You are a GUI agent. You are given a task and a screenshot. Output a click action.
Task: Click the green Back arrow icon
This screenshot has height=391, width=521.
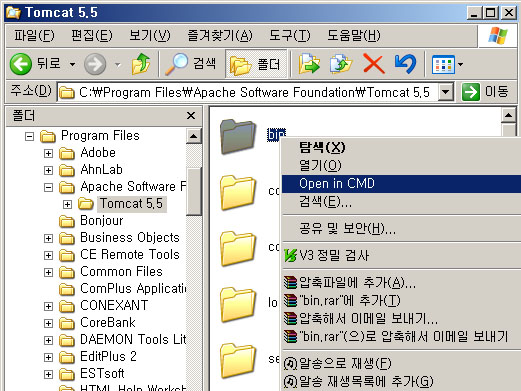21,64
